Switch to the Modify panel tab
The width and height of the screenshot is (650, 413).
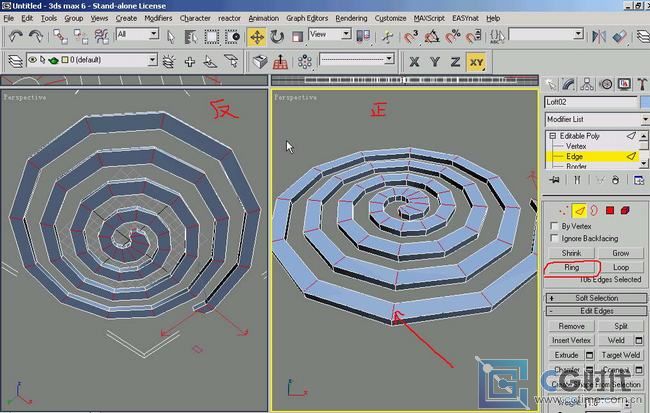pos(568,85)
